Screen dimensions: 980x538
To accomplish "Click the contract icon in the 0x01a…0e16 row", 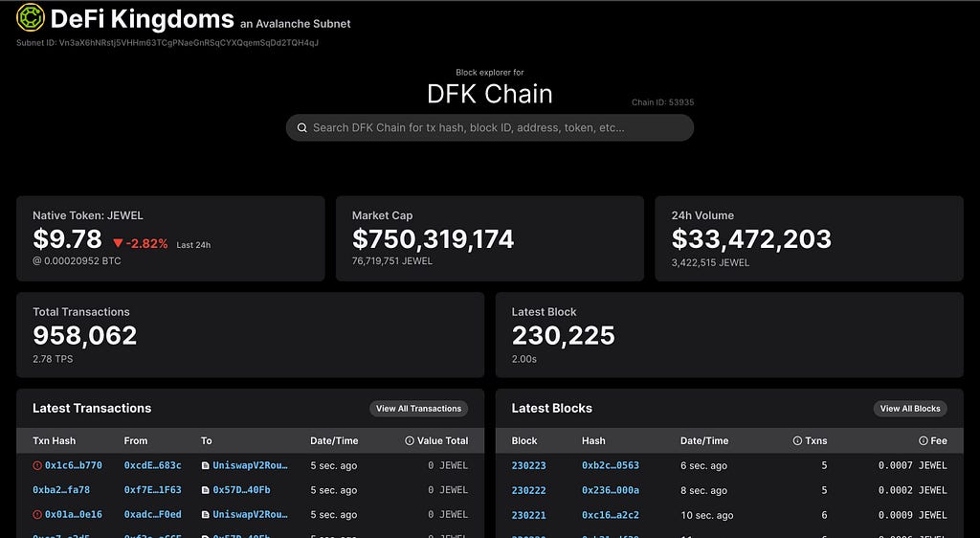I will (x=205, y=515).
